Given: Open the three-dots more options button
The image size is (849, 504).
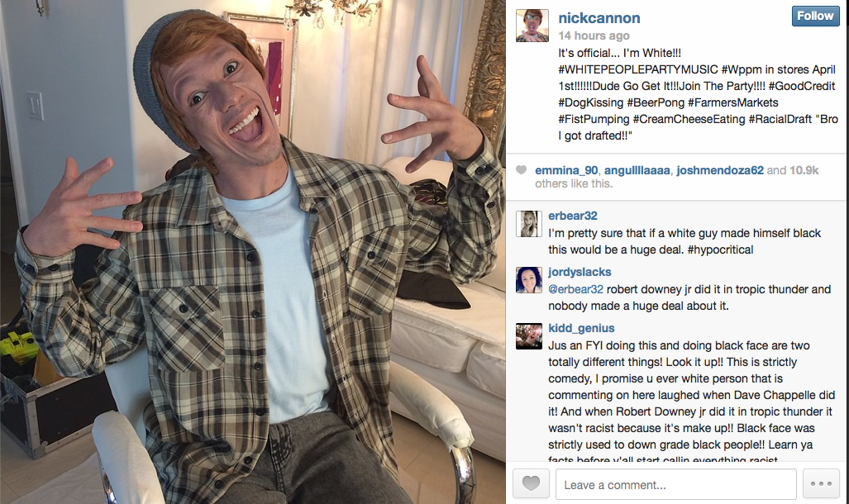Looking at the screenshot, I should point(821,483).
